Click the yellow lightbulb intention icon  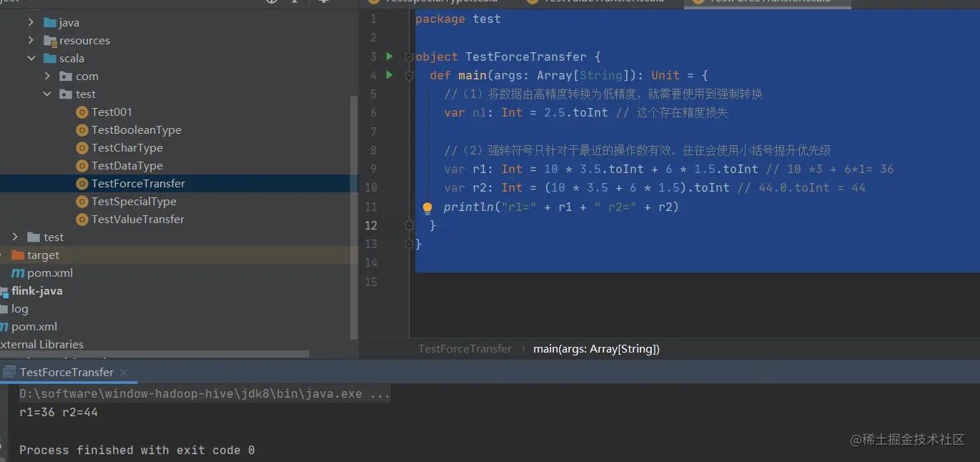point(427,208)
